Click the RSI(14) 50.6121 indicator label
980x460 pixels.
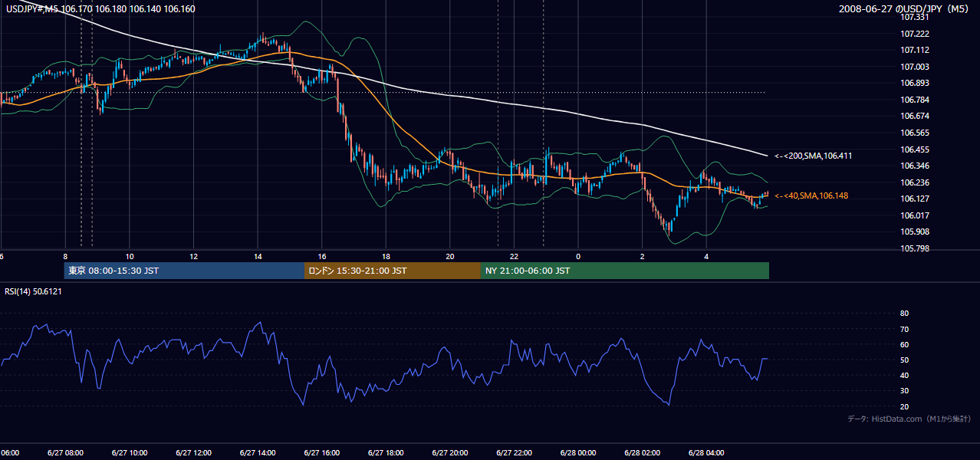33,291
